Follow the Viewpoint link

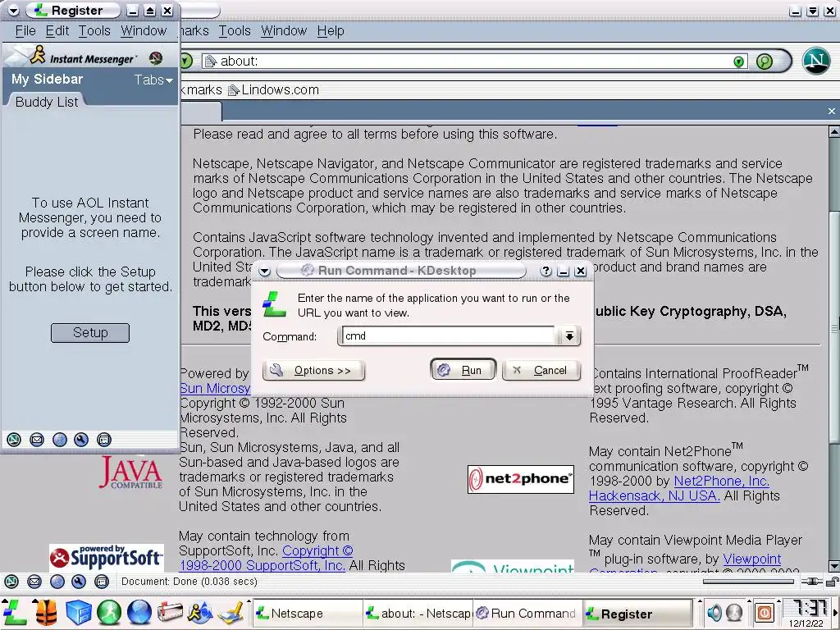tap(752, 559)
